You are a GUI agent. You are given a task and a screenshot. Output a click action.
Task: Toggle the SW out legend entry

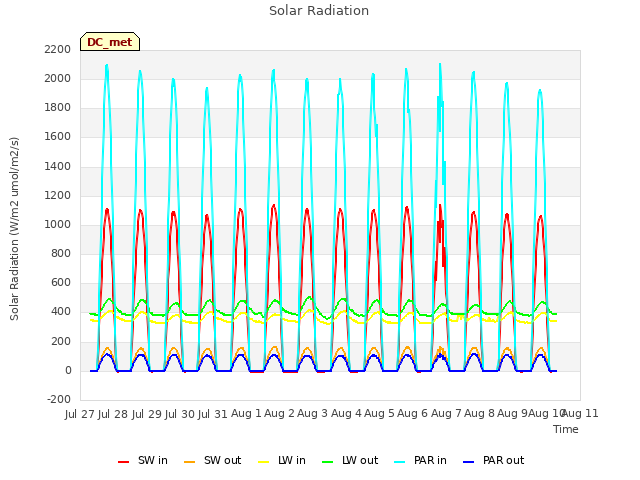pos(213,460)
